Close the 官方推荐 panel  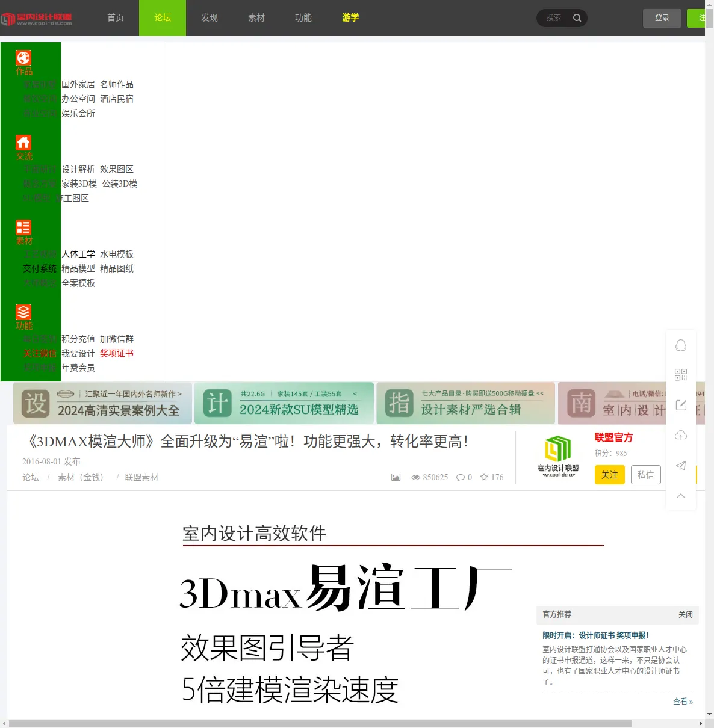(686, 614)
